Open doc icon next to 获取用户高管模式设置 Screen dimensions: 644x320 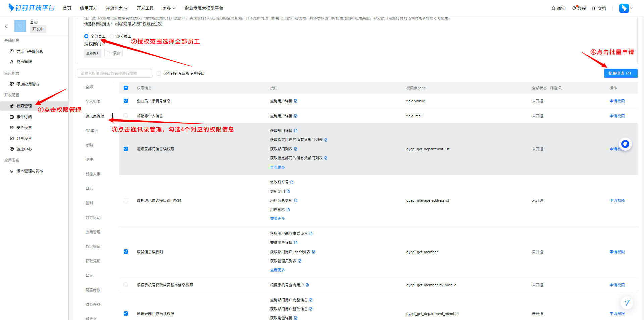311,234
